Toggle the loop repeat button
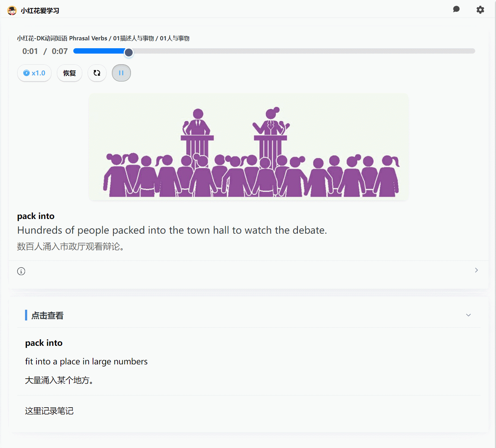The height and width of the screenshot is (448, 496). pos(97,73)
